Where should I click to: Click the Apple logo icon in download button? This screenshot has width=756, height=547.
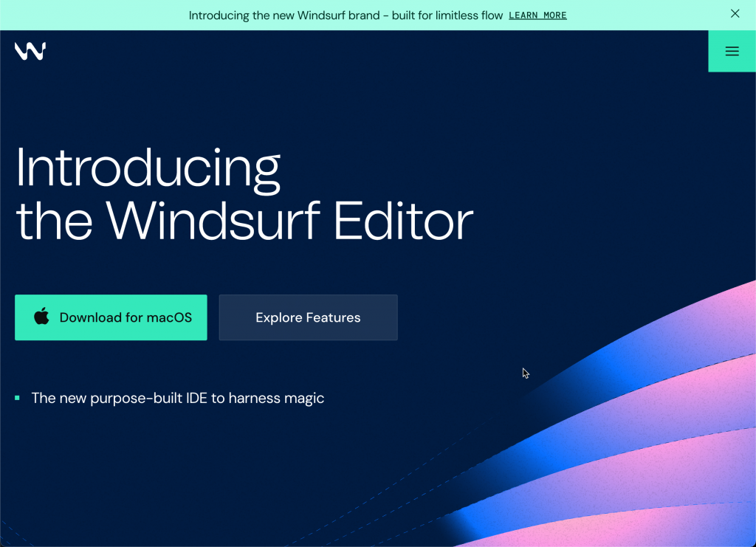(x=42, y=317)
